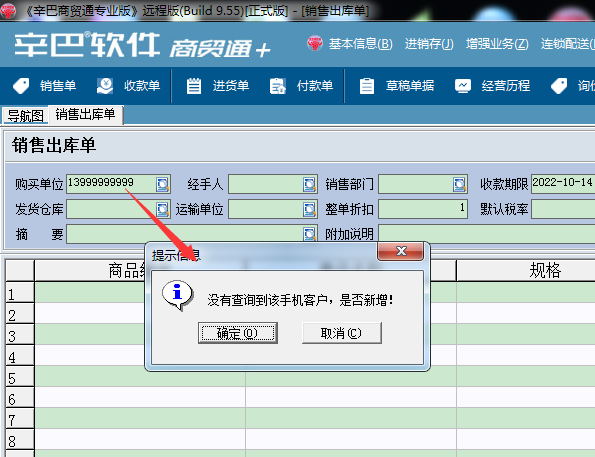595x457 pixels.
Task: Click the 销售单 tag icon in toolbar
Action: [x=21, y=86]
